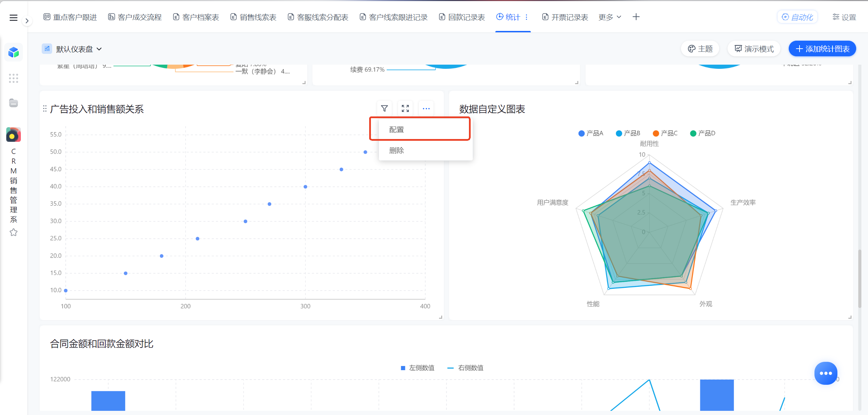Open the hamburger menu icon
The image size is (868, 415).
click(x=14, y=18)
